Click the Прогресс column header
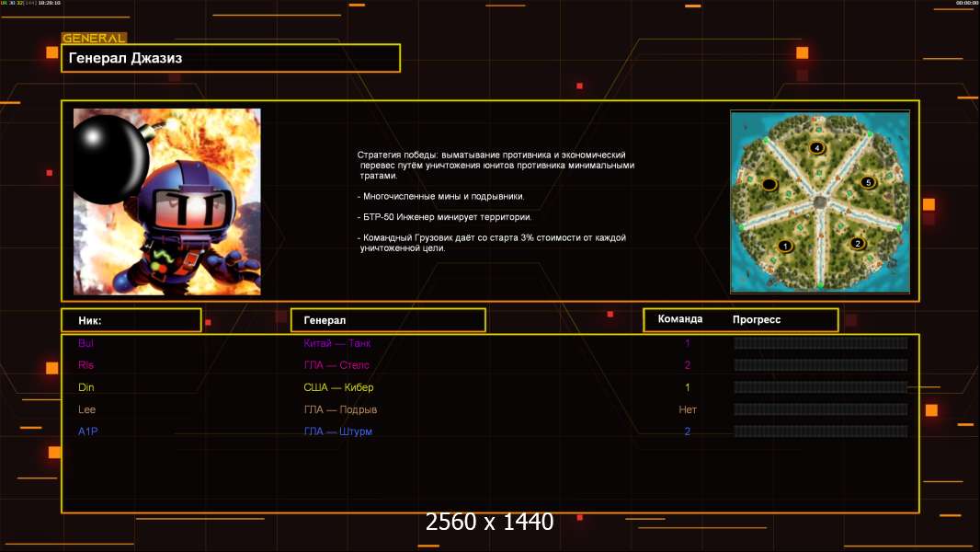The height and width of the screenshot is (552, 980). tap(757, 319)
